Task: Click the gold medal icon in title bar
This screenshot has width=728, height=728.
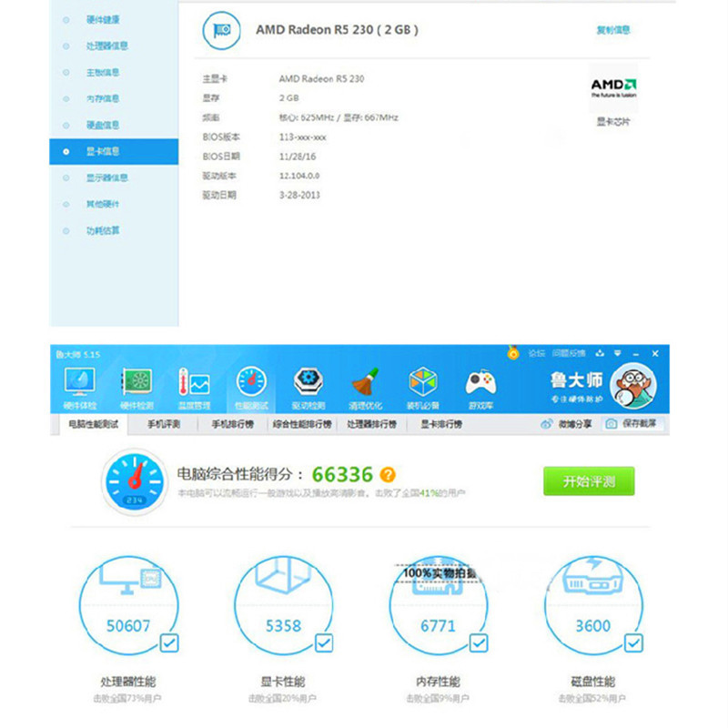Action: pos(513,353)
